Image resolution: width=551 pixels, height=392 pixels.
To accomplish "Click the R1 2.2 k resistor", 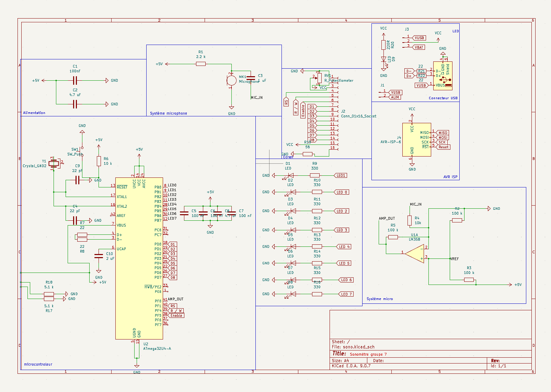I will [x=201, y=64].
